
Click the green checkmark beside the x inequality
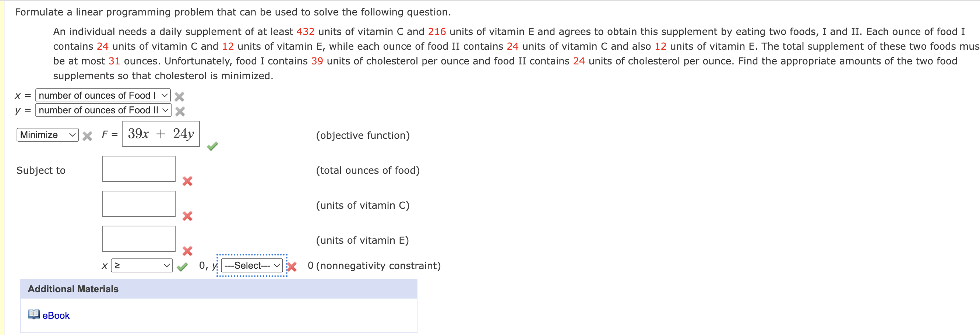[x=181, y=267]
